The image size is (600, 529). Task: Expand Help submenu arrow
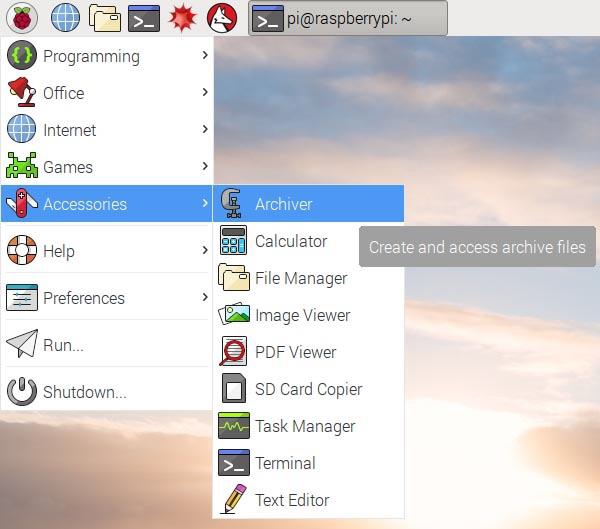click(205, 250)
